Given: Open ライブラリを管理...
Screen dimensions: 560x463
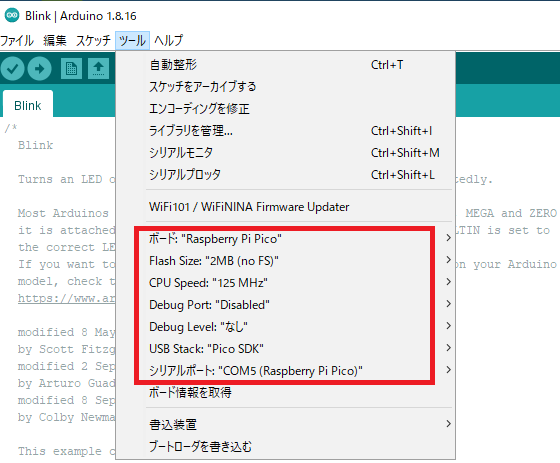Looking at the screenshot, I should (x=285, y=131).
